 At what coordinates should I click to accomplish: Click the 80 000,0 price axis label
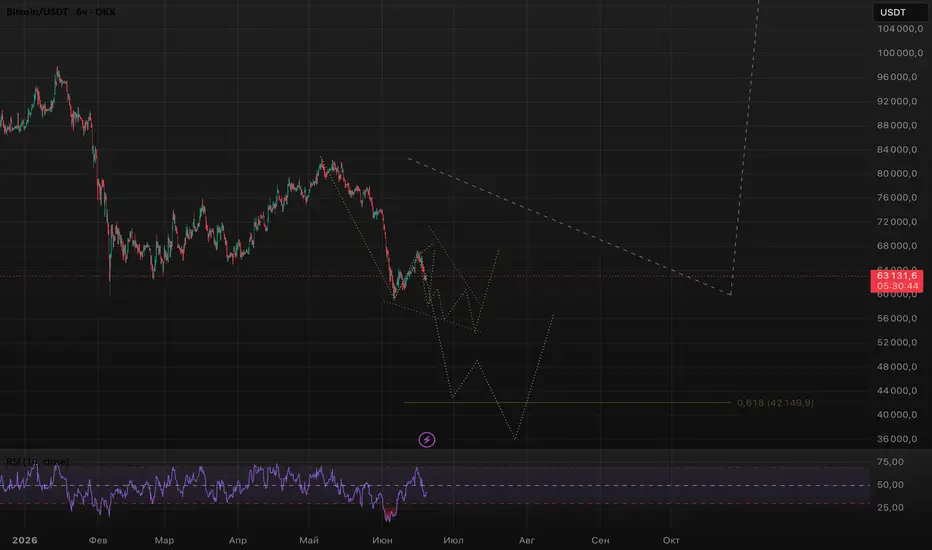point(897,174)
